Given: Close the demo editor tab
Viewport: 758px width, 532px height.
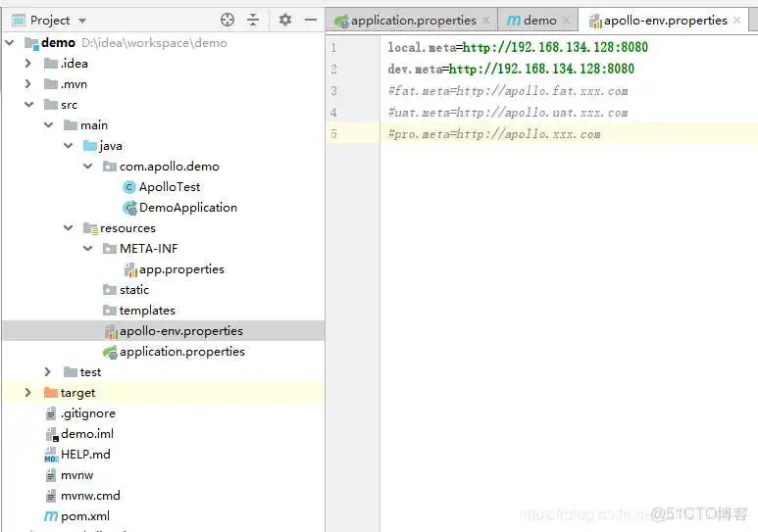Looking at the screenshot, I should point(567,21).
